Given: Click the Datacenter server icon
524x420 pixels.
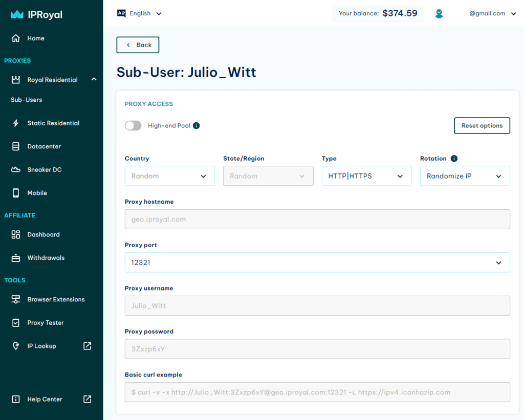Looking at the screenshot, I should coord(16,146).
